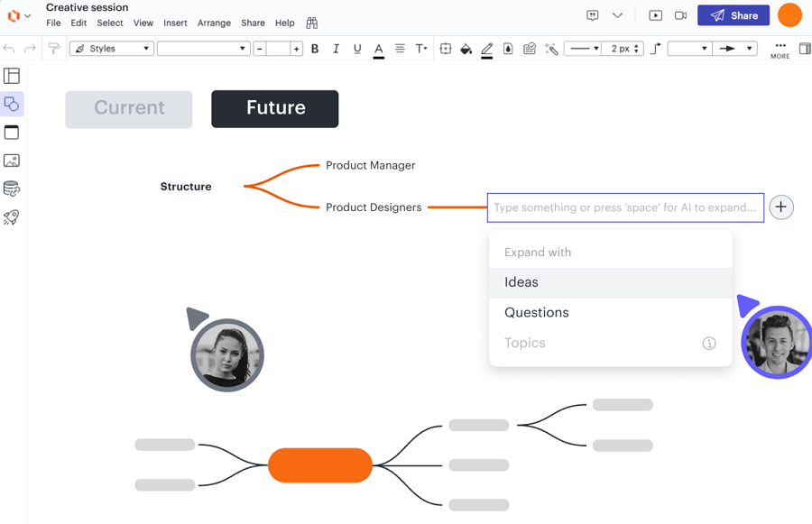812x524 pixels.
Task: Click the Future button
Action: click(x=275, y=108)
